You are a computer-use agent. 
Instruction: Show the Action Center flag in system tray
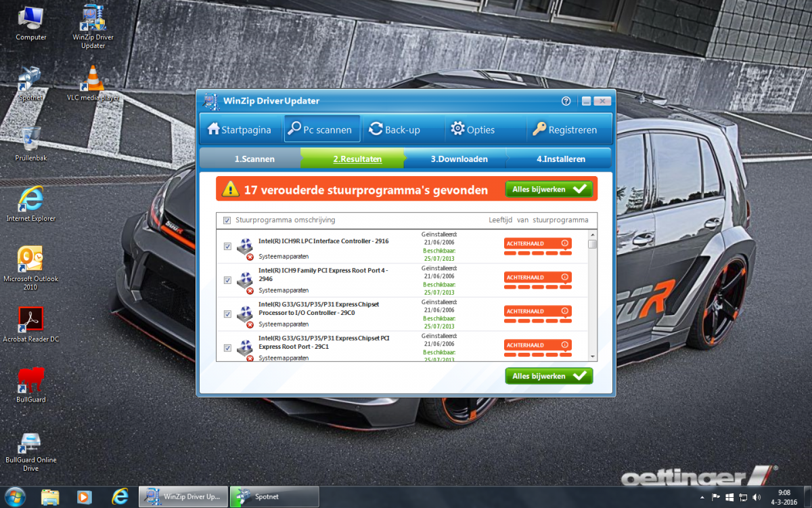coord(716,496)
